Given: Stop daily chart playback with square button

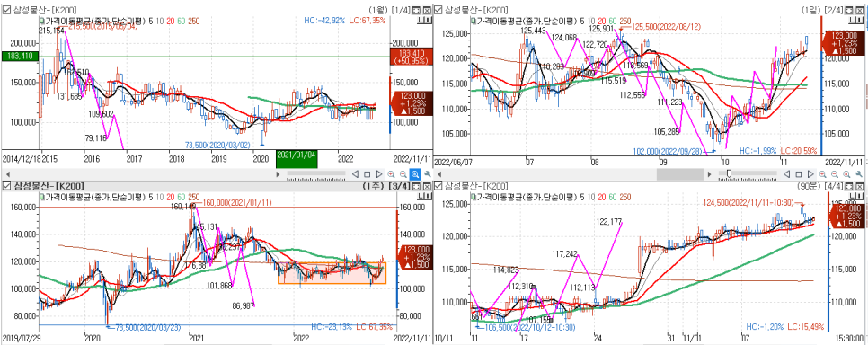Looking at the screenshot, I should pos(798,174).
